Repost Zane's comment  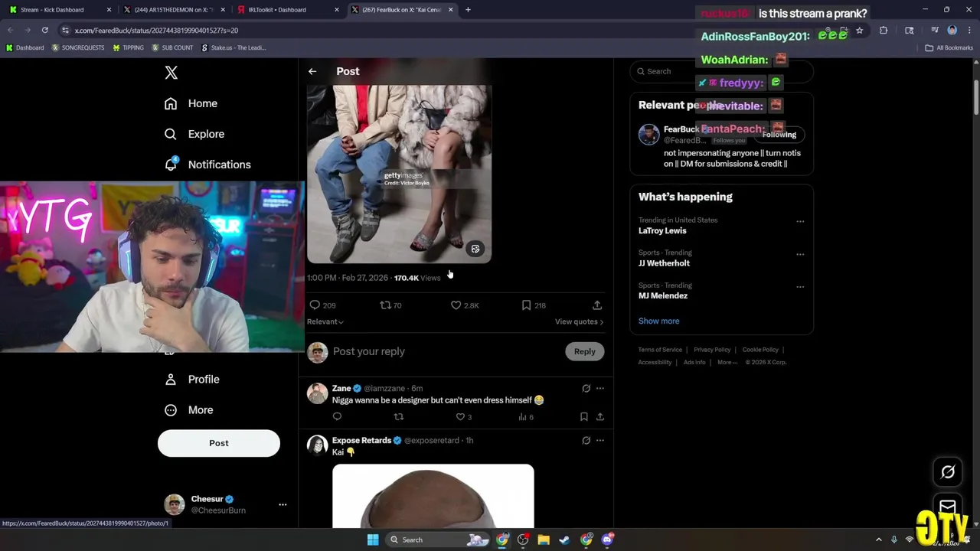(398, 417)
